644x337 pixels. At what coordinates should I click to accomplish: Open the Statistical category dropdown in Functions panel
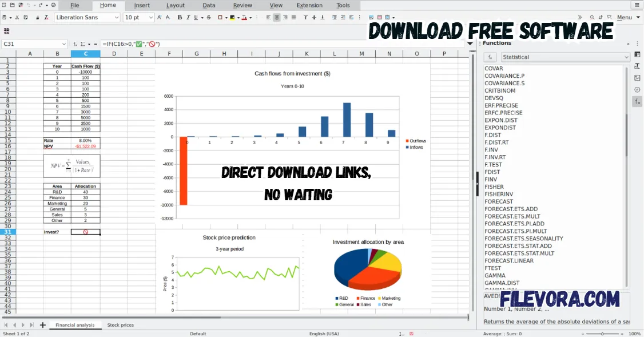(565, 57)
